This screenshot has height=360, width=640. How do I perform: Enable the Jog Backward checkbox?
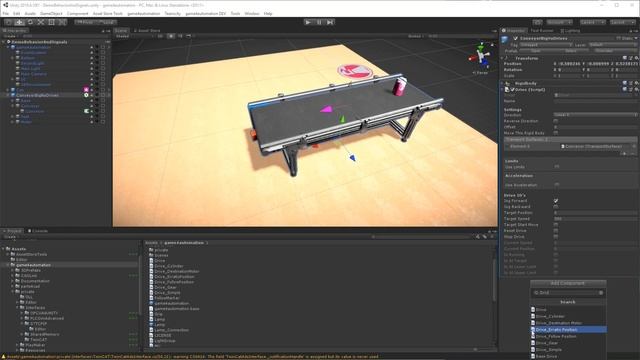(556, 207)
